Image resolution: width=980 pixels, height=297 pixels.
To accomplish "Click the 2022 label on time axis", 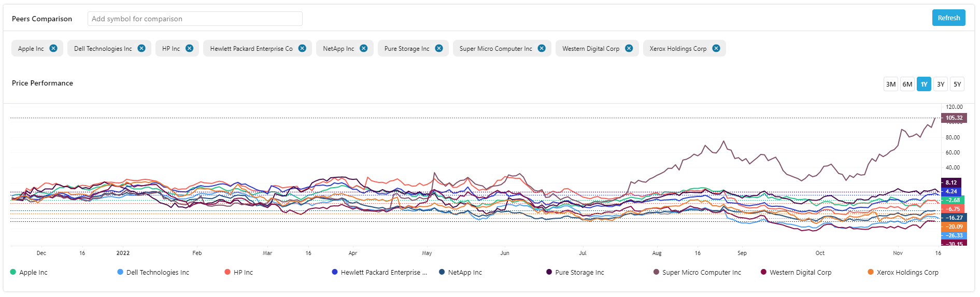I will pos(123,253).
